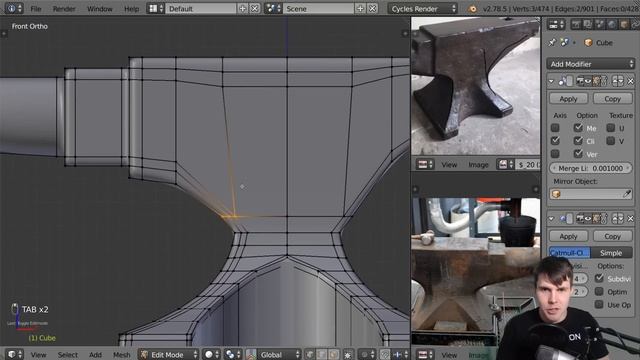Toggle Mirror modifier viewport visibility eye
Screen dimensions: 640x360
point(588,81)
